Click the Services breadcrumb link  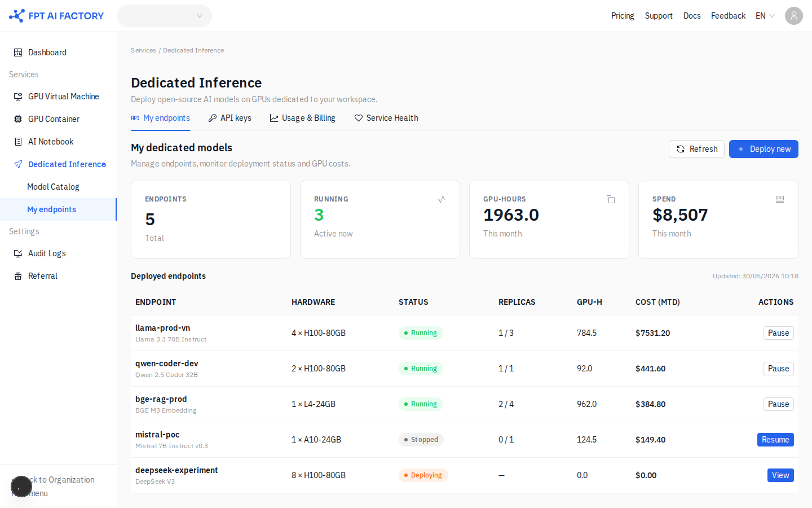click(x=143, y=50)
